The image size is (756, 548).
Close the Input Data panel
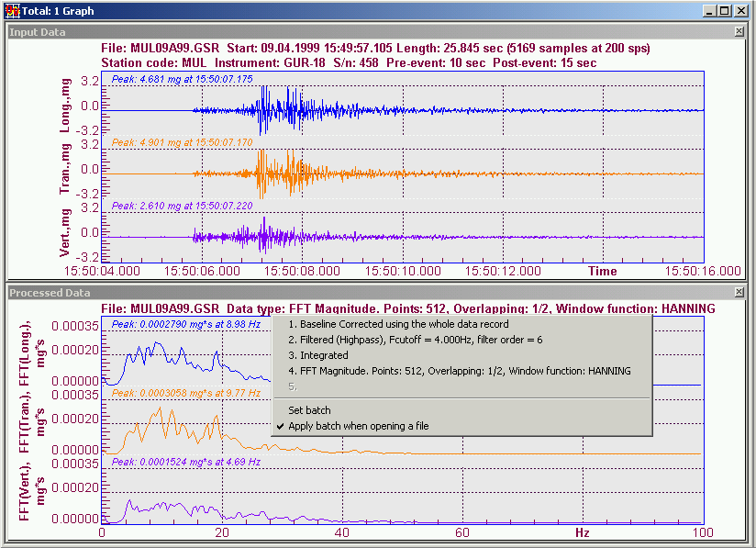pyautogui.click(x=739, y=32)
